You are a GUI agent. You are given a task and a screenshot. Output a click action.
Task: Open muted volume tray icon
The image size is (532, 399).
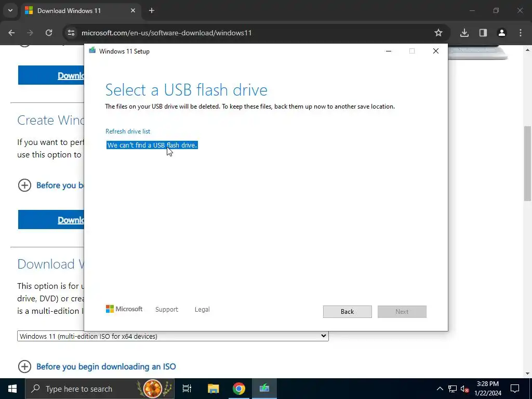[465, 389]
